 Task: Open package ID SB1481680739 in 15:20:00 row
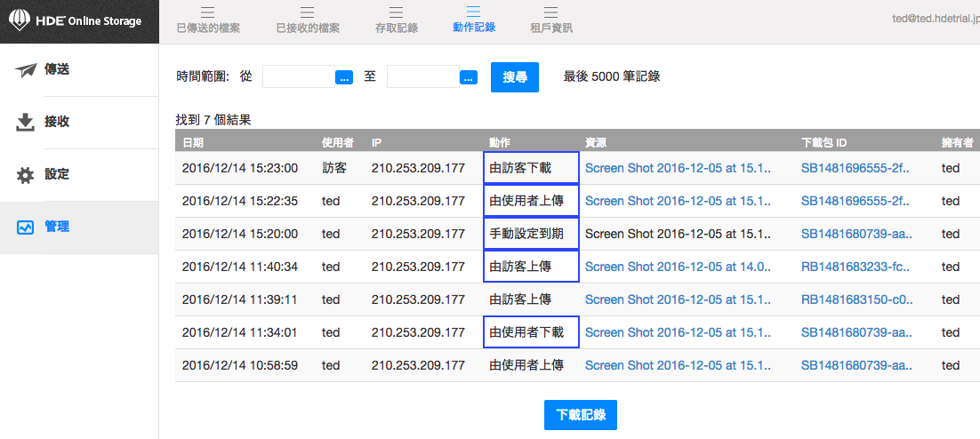tap(857, 234)
